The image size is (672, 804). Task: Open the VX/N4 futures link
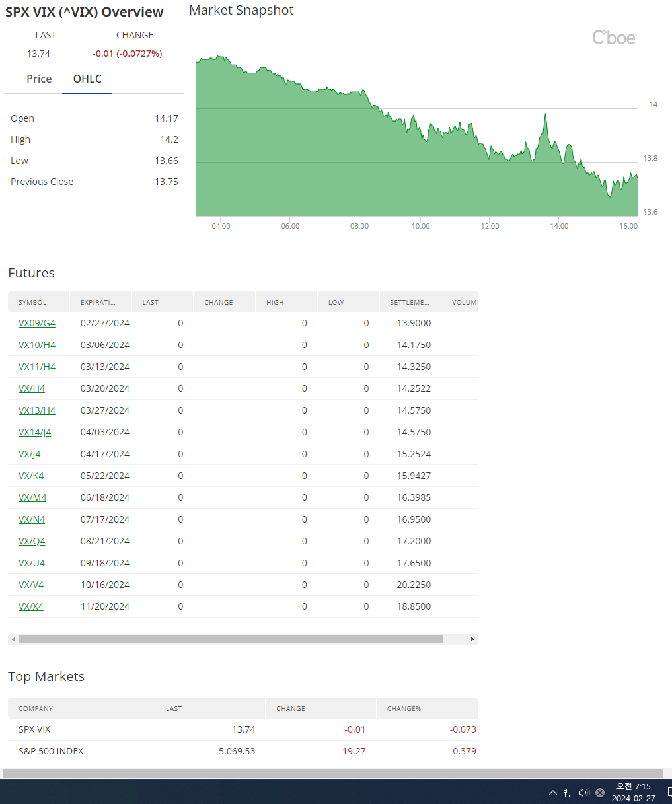32,519
